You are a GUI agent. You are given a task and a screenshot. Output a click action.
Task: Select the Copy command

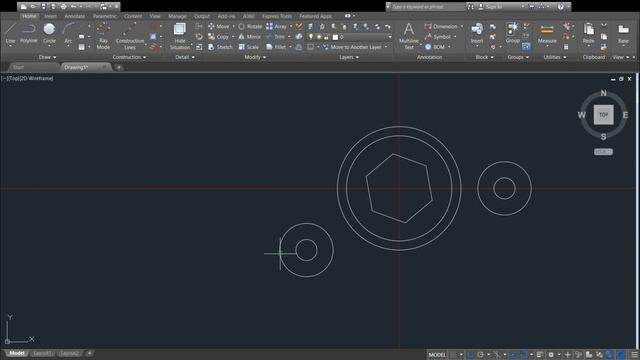218,37
